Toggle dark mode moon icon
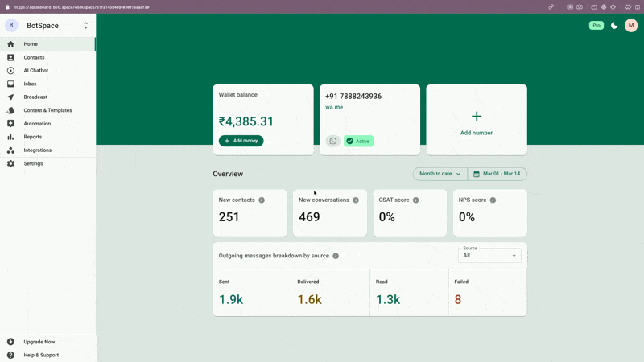The image size is (644, 362). point(614,26)
